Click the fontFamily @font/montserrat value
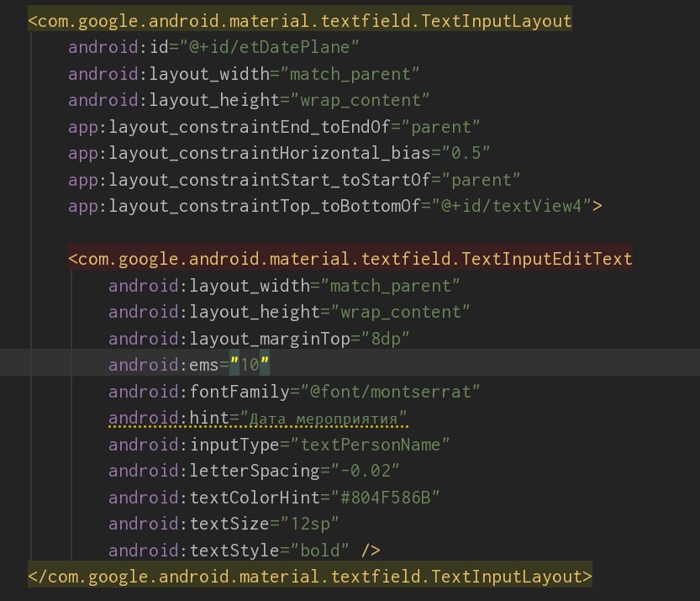Viewport: 700px width, 601px height. click(x=390, y=392)
